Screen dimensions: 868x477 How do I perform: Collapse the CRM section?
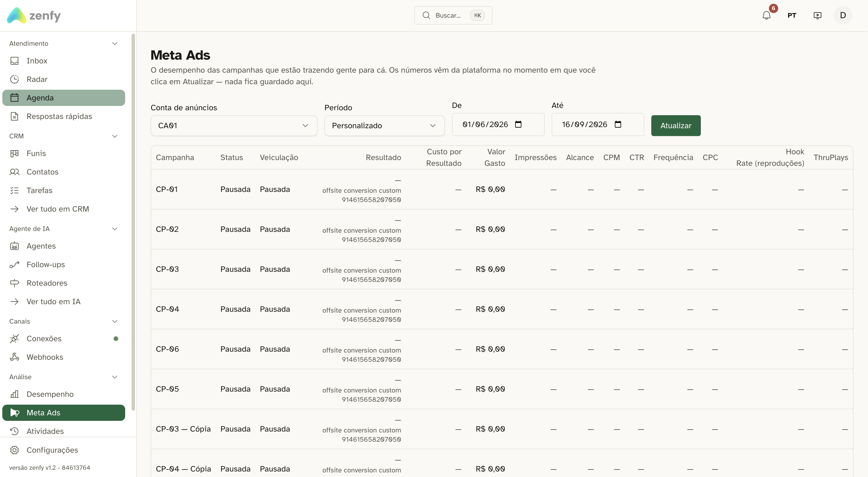114,136
